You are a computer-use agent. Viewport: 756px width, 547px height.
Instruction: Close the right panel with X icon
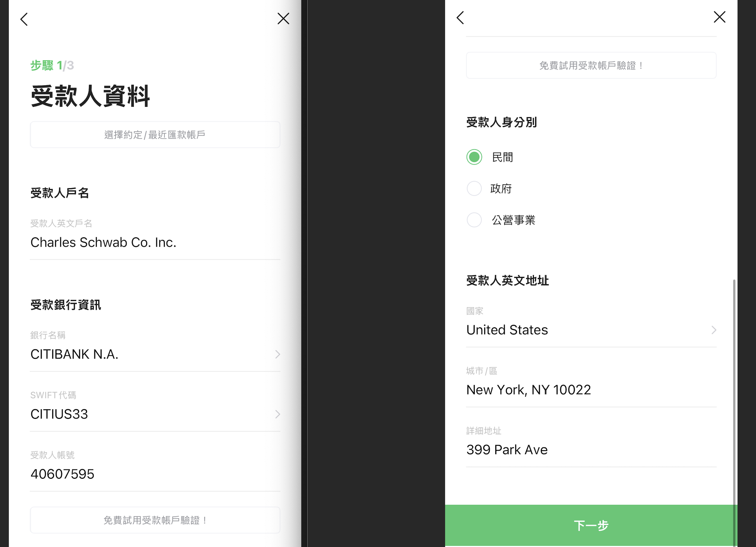click(719, 17)
